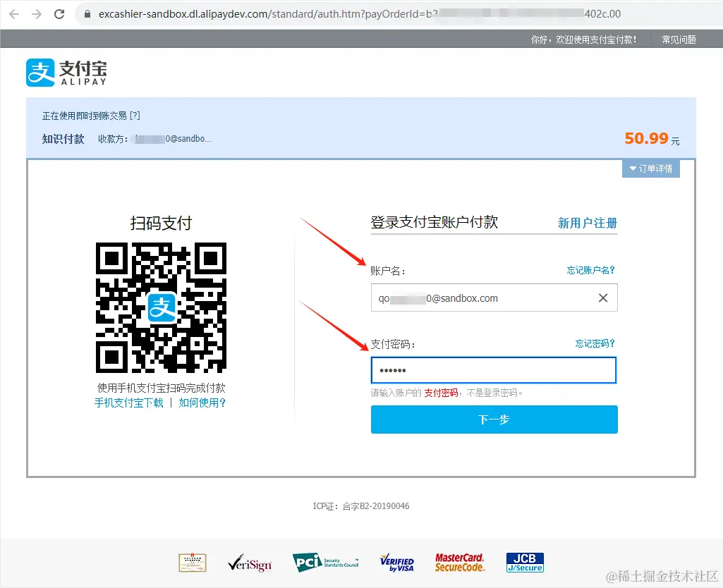Image resolution: width=723 pixels, height=588 pixels.
Task: Click the browser forward arrow
Action: pos(37,14)
